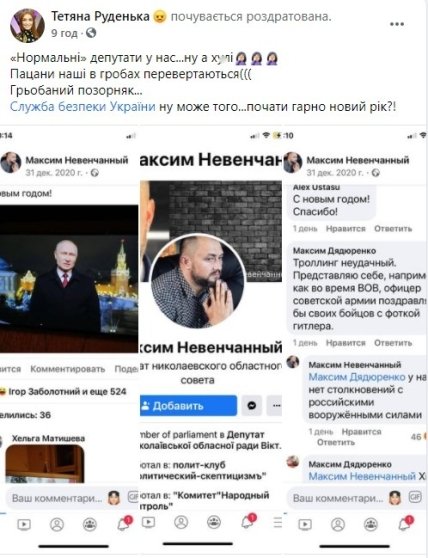428x558 pixels.
Task: Open the video tab icon in the left screenshot
Action: (24, 524)
